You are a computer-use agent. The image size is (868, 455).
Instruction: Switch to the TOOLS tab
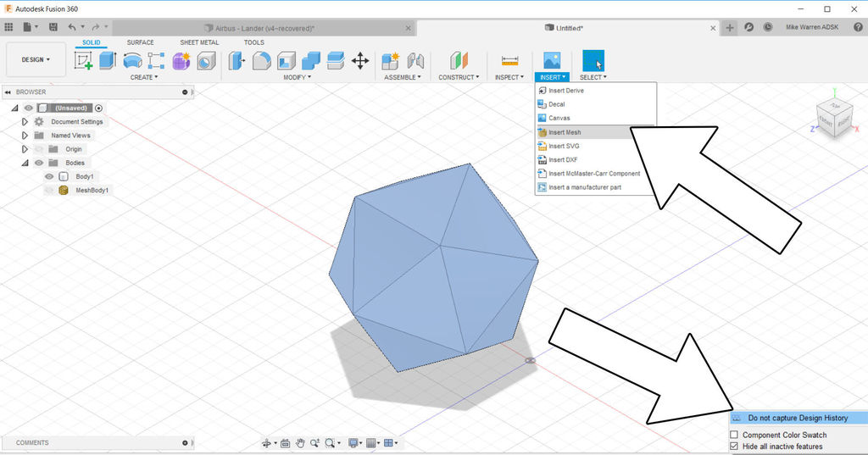click(254, 42)
